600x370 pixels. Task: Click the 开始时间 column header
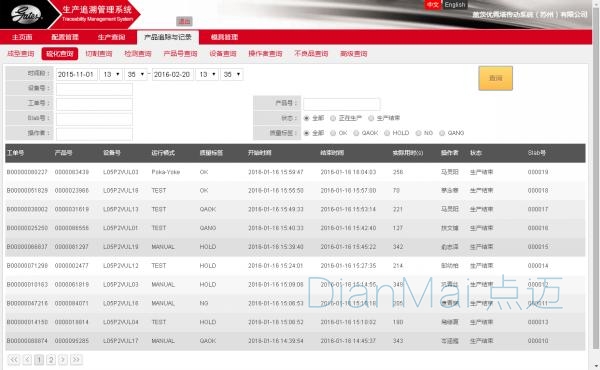[259, 153]
